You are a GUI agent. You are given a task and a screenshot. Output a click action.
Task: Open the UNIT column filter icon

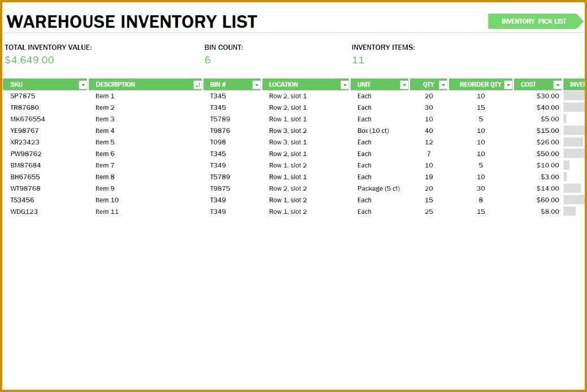pyautogui.click(x=403, y=84)
